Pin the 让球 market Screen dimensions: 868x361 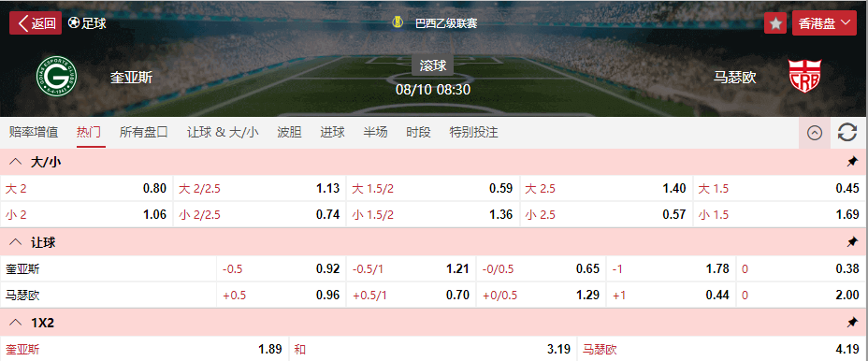point(852,242)
